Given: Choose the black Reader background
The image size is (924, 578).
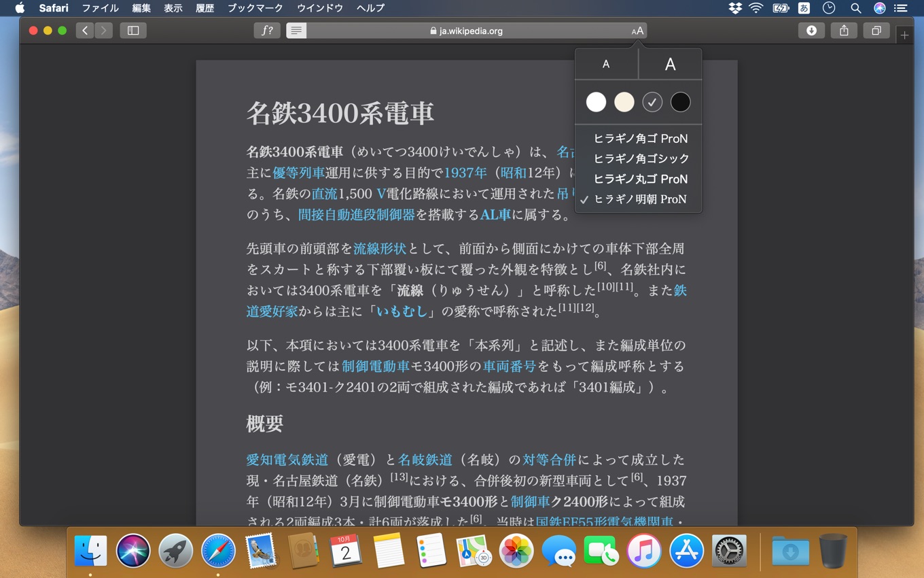Looking at the screenshot, I should [x=680, y=102].
